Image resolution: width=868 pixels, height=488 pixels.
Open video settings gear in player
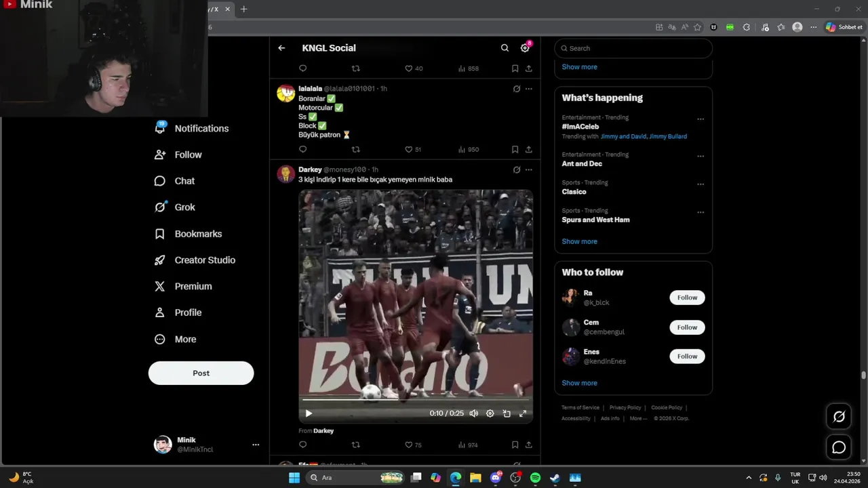point(490,413)
